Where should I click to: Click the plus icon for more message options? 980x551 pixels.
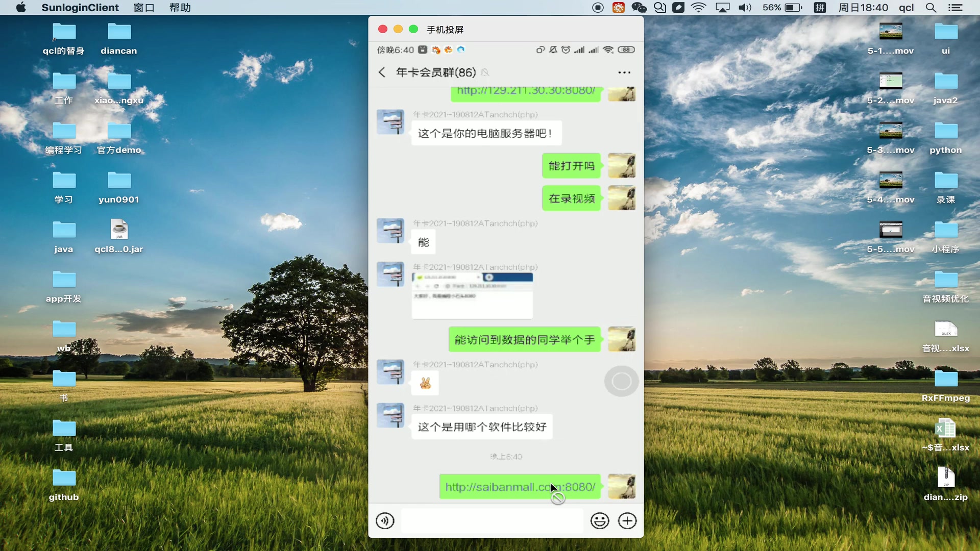pos(627,520)
